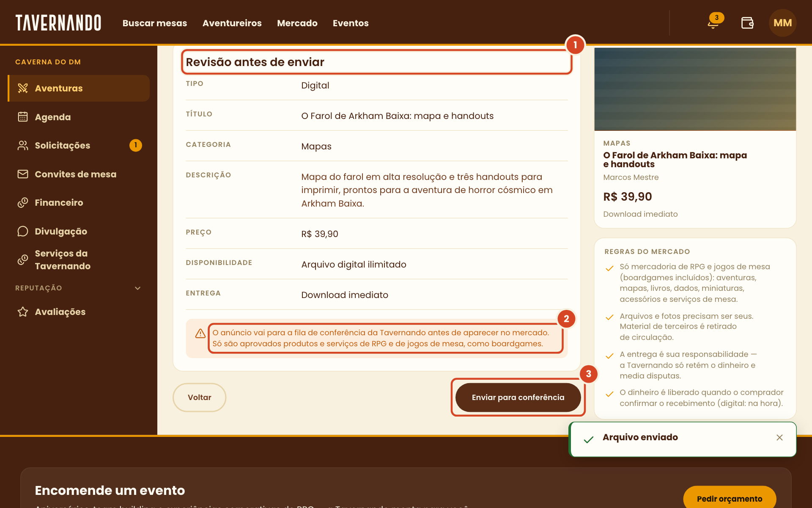Click the Disponibilidade value Arquivo digital ilimitado
The width and height of the screenshot is (812, 508).
click(354, 265)
